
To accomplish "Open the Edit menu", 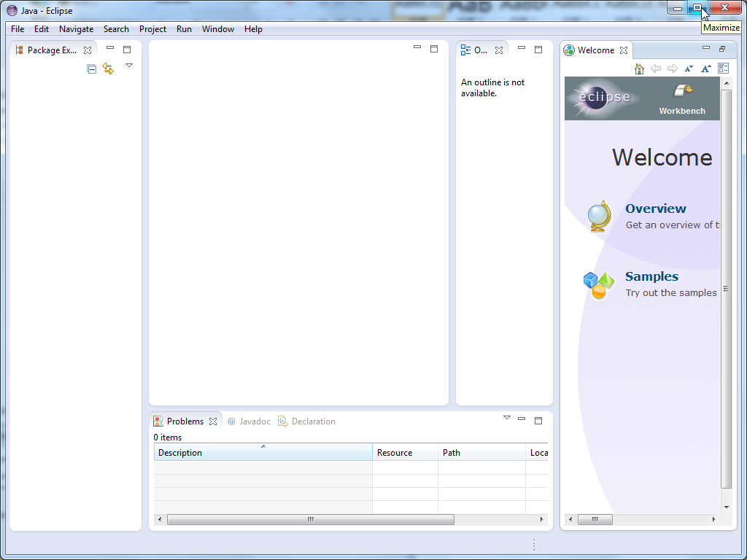I will pyautogui.click(x=42, y=29).
